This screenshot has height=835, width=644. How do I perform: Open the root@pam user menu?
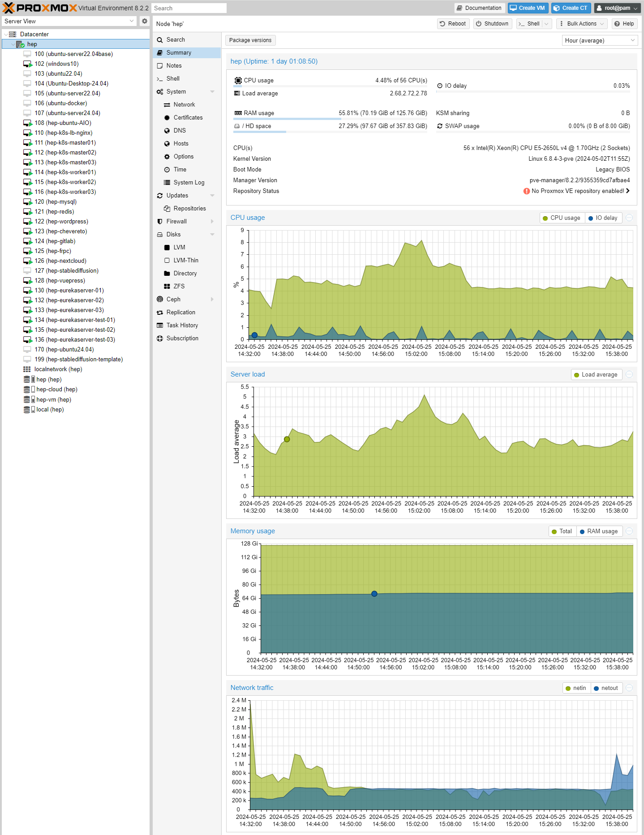point(617,8)
